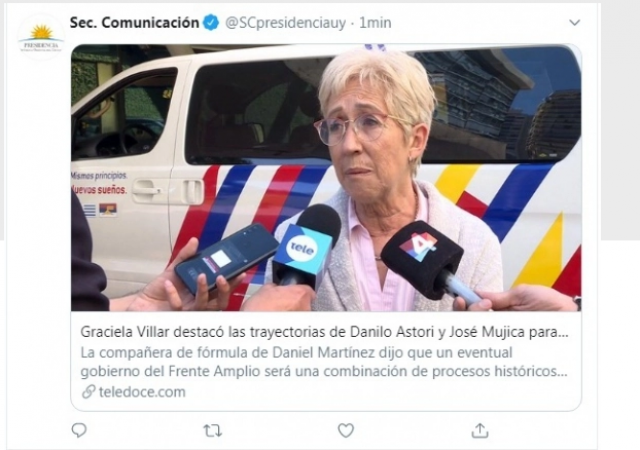
Task: Click the @SCpresidenciauy handle
Action: click(285, 23)
